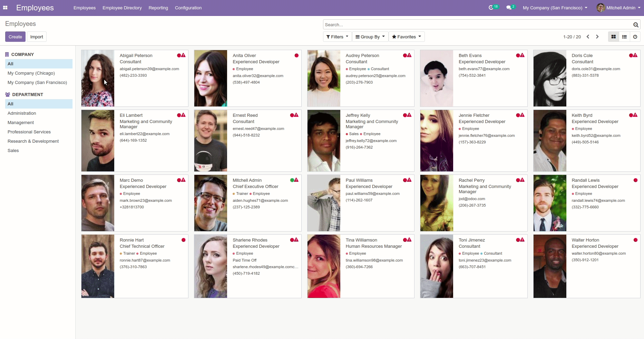644x339 pixels.
Task: Click the Consultant tag on Toni Jimenez card
Action: 491,253
